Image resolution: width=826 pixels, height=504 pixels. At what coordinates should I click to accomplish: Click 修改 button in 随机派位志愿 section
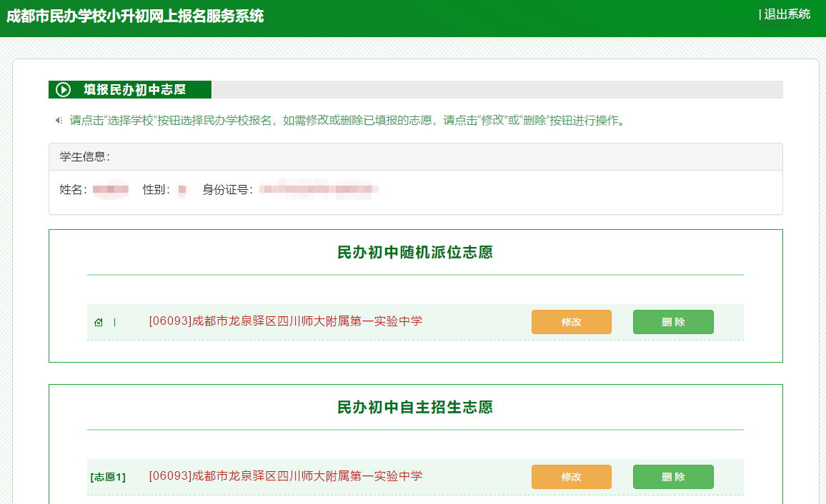click(572, 322)
